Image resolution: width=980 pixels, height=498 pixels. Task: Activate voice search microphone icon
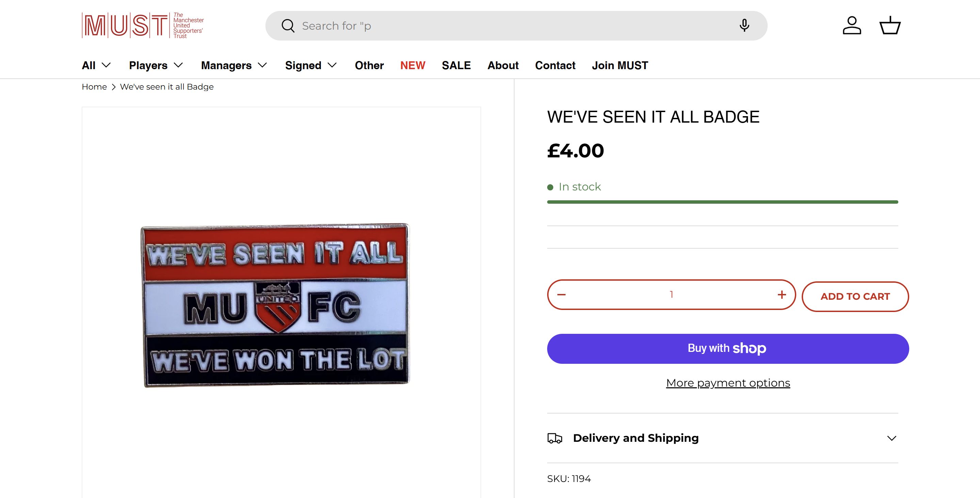click(744, 26)
